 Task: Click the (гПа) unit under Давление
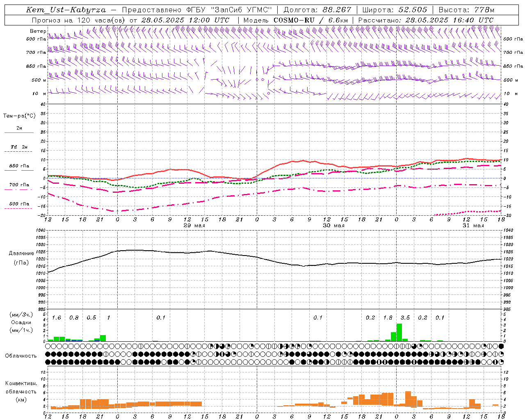[x=21, y=263]
